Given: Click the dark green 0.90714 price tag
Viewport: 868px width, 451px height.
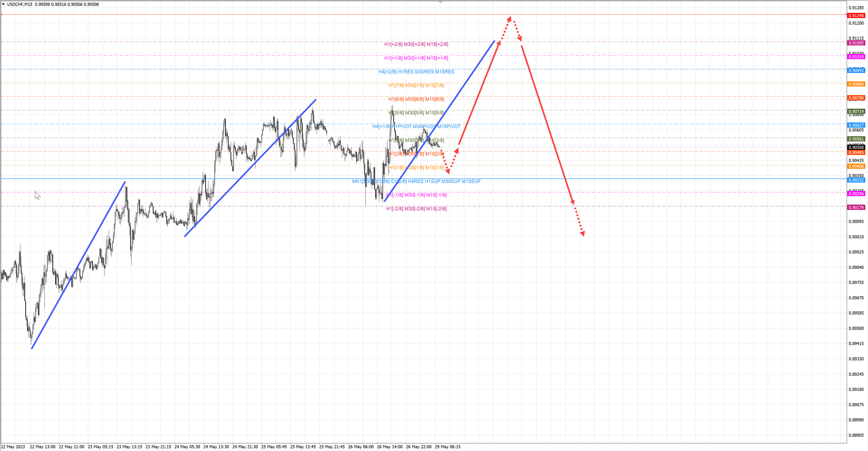Looking at the screenshot, I should (856, 111).
